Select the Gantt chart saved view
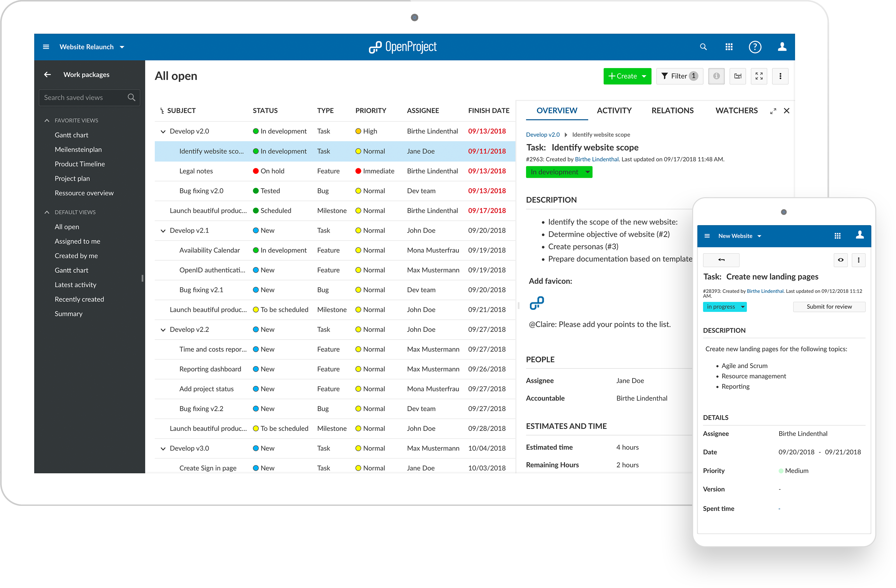The width and height of the screenshot is (896, 588). pos(71,134)
